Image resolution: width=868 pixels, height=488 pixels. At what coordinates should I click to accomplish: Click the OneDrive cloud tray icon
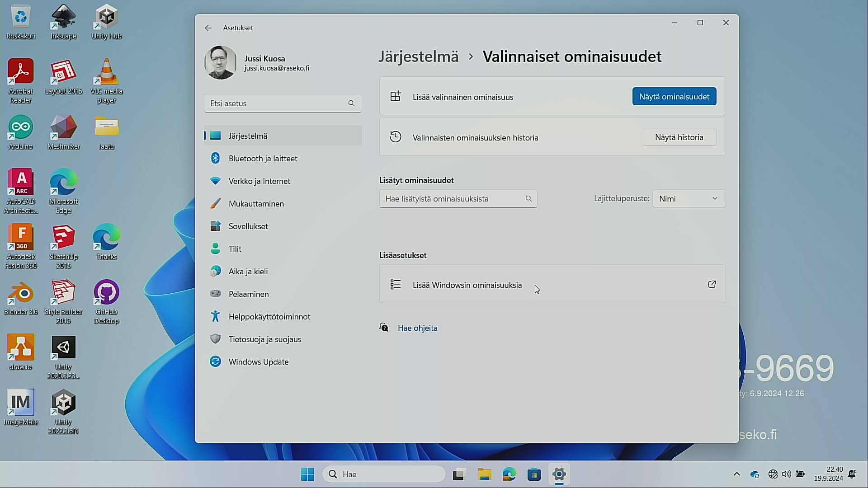coord(755,474)
